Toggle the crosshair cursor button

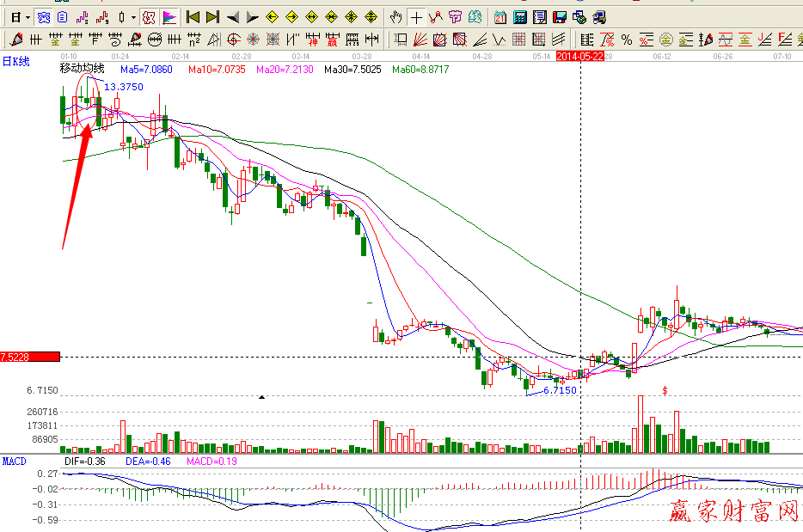coord(417,16)
